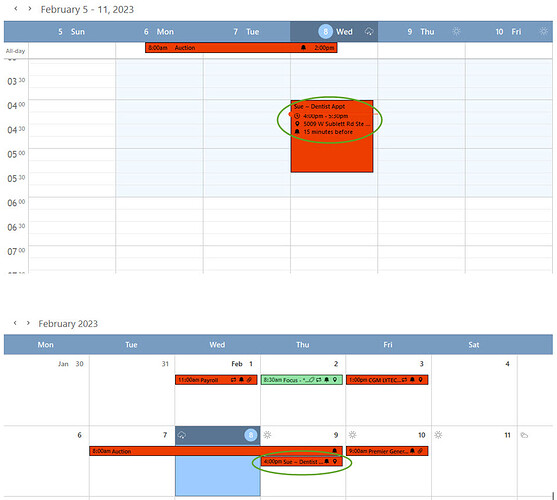Go to previous week arrow

[x=16, y=9]
